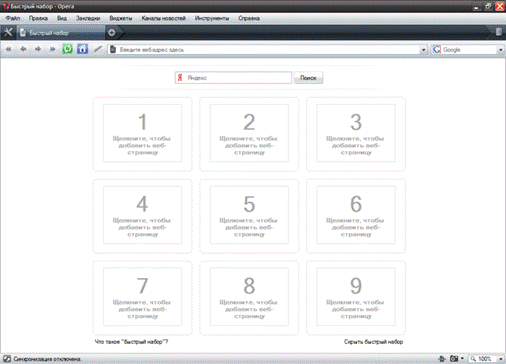Open the Инструменты menu
This screenshot has width=506, height=364.
(212, 18)
